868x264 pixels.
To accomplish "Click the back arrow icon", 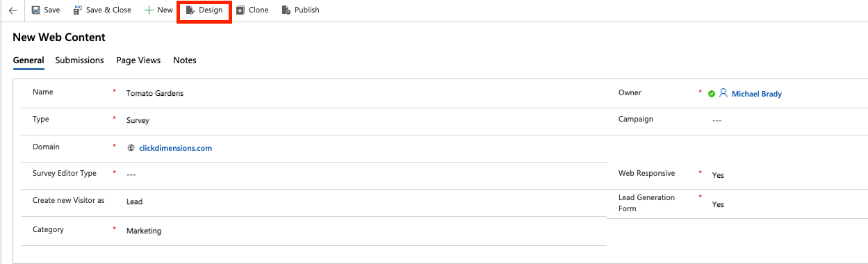I will [13, 10].
